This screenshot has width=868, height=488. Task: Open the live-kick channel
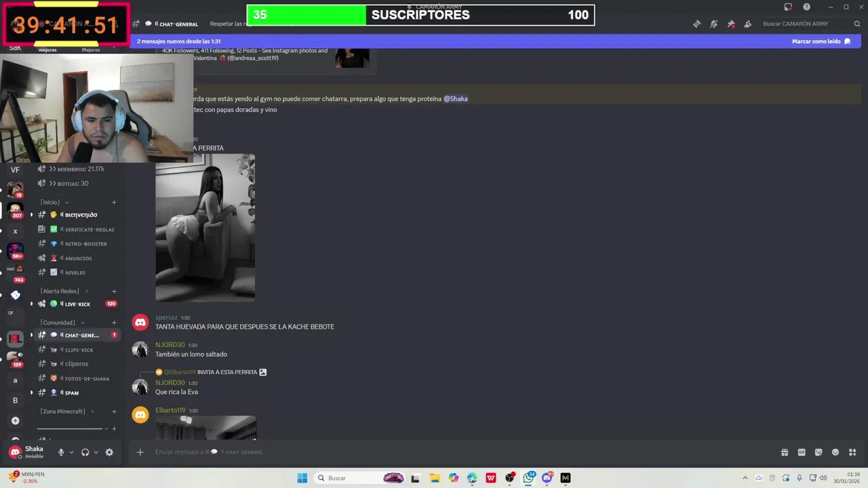pos(78,304)
